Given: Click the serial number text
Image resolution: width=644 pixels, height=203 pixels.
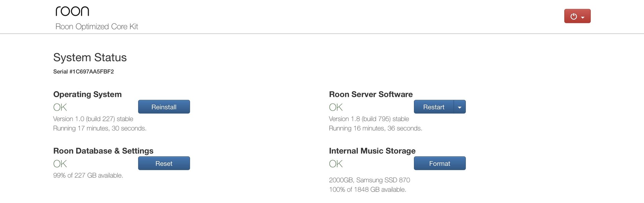Looking at the screenshot, I should click(x=84, y=72).
